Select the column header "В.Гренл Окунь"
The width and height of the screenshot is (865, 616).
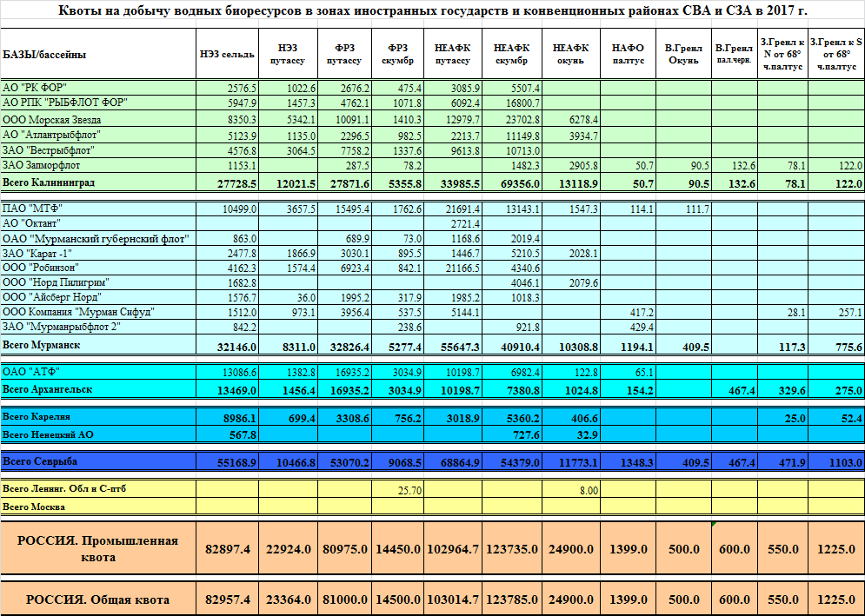(683, 54)
